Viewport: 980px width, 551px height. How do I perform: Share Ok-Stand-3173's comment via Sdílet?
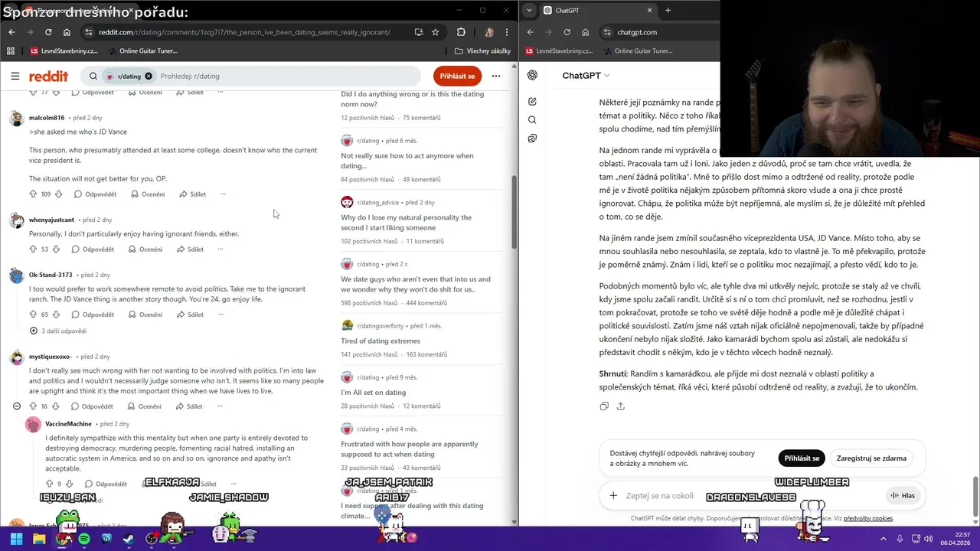190,315
